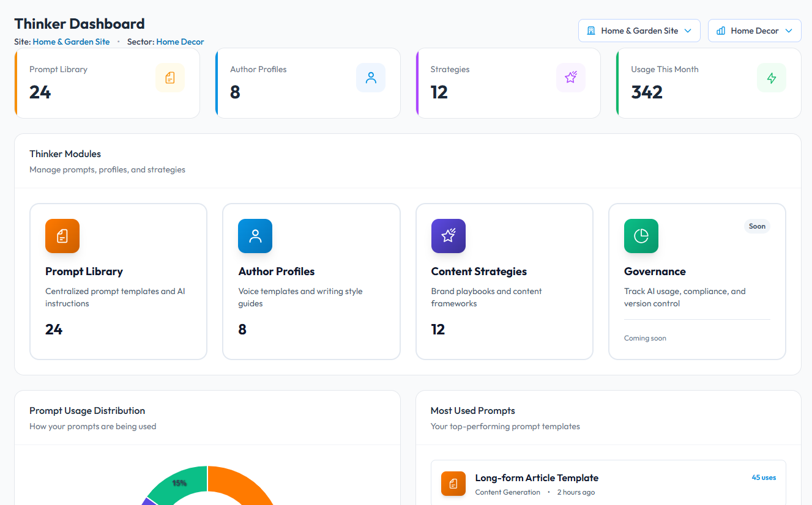This screenshot has width=812, height=505.
Task: Click the Long-form Article Template document icon
Action: pos(453,484)
